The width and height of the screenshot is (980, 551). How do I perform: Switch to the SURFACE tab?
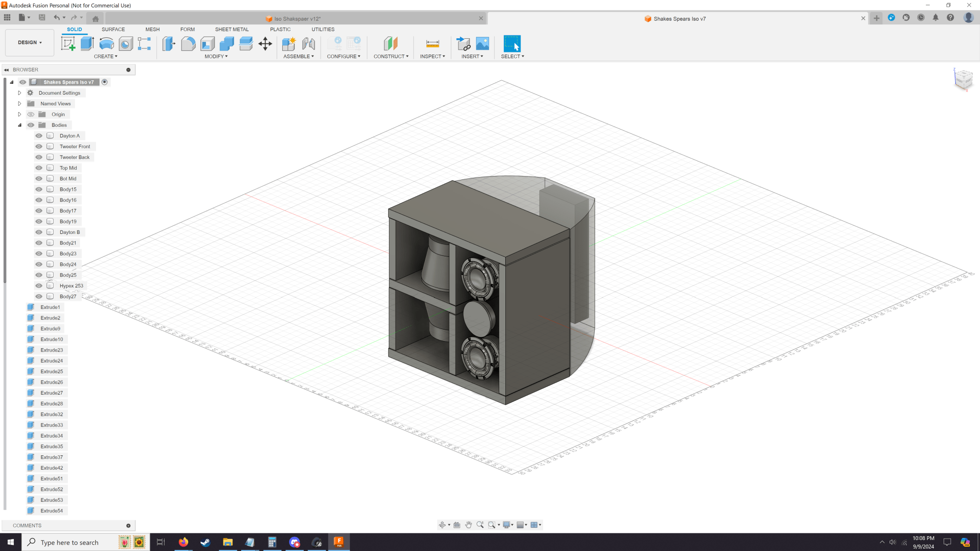coord(113,29)
